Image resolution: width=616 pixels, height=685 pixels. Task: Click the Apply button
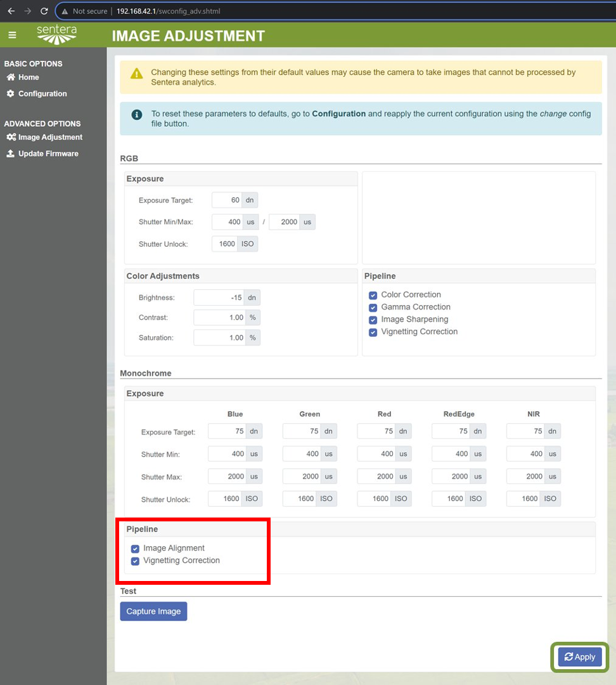(579, 657)
